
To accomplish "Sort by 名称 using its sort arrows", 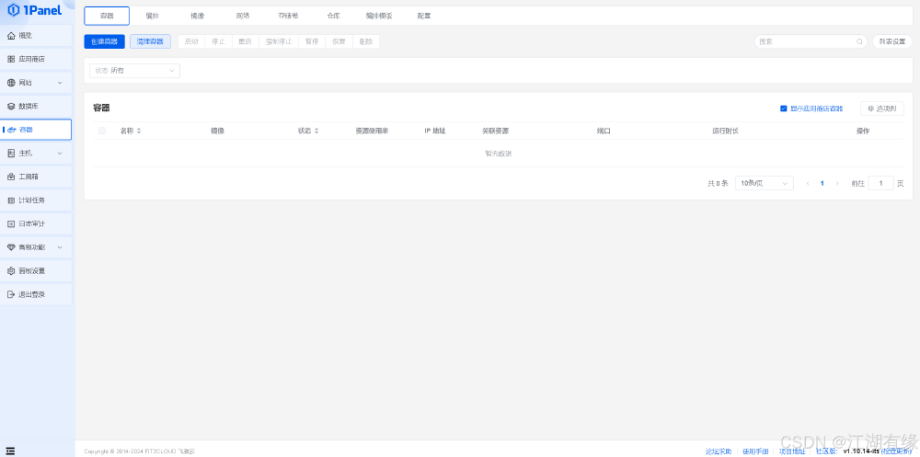I will pos(139,131).
